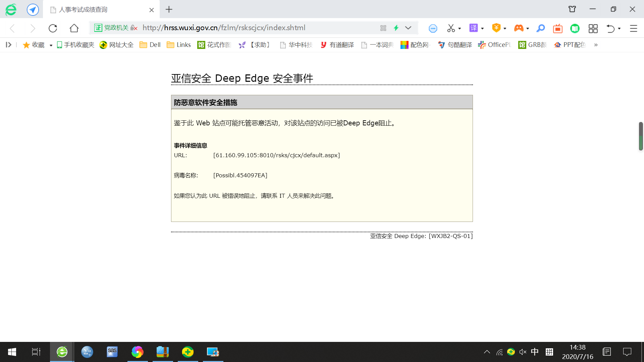Click the green round extension icon
This screenshot has height=362, width=644.
575,28
